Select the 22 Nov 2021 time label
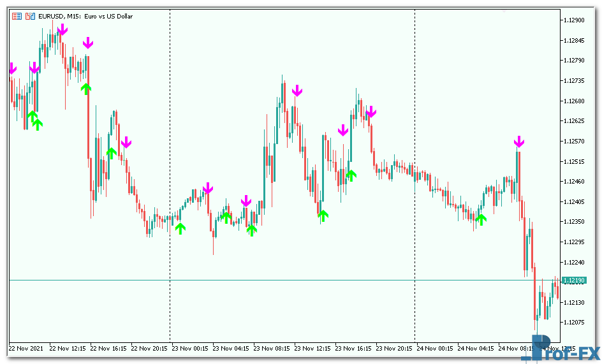Viewport: 602px width, 364px height. (x=27, y=349)
